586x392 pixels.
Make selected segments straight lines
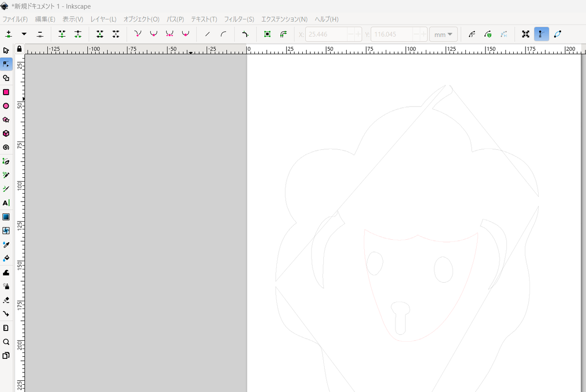point(208,34)
